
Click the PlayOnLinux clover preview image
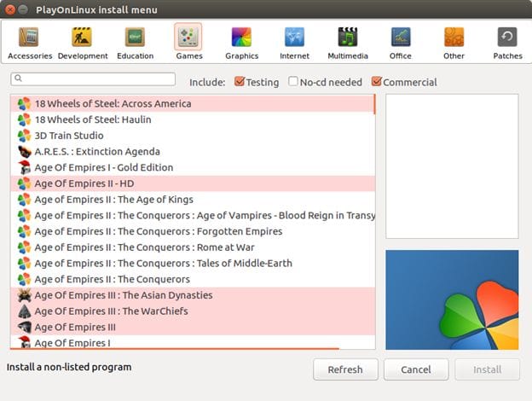point(452,299)
